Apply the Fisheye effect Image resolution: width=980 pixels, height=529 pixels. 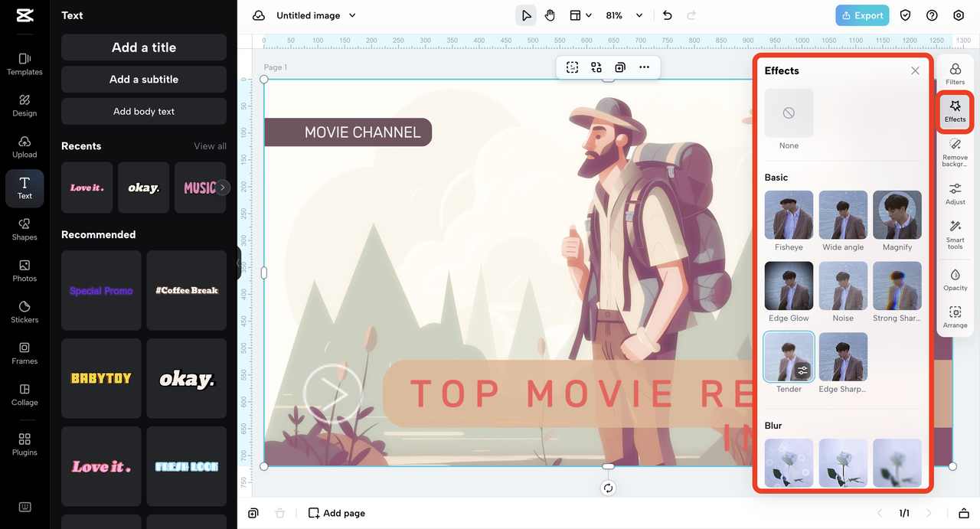click(x=789, y=215)
